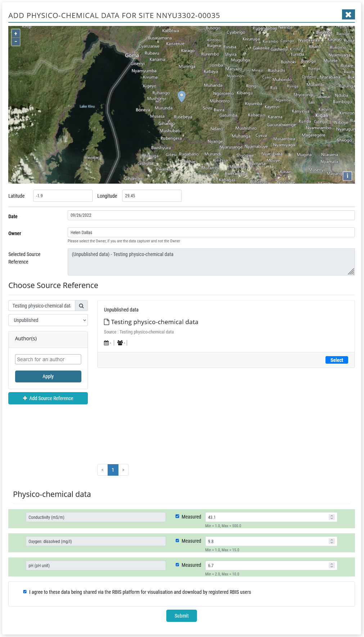Viewport: 364px width, 637px height.
Task: Uncheck Measured for Conductivity
Action: click(x=177, y=516)
